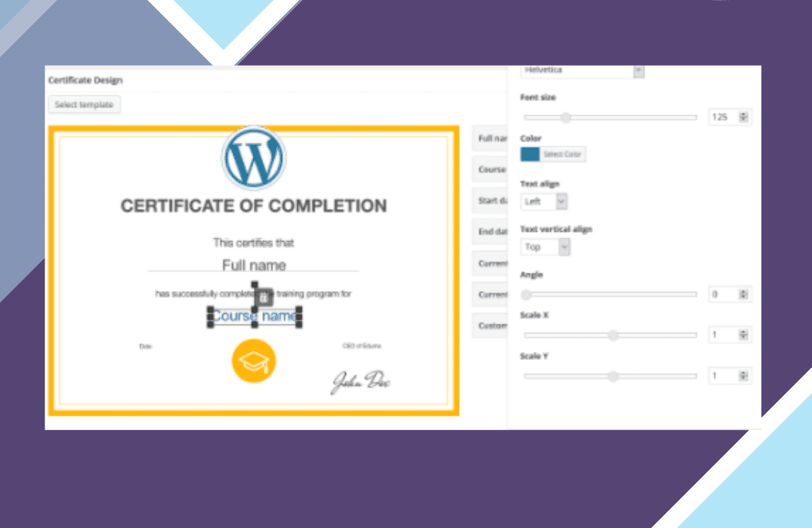Select the Course name text field
Screen dimensions: 812x528
click(254, 316)
